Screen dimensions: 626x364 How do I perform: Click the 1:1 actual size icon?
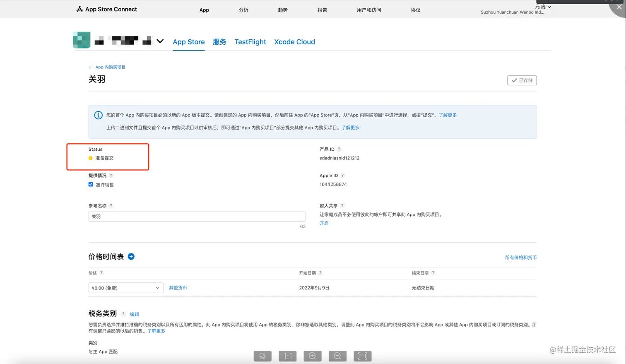(x=287, y=356)
